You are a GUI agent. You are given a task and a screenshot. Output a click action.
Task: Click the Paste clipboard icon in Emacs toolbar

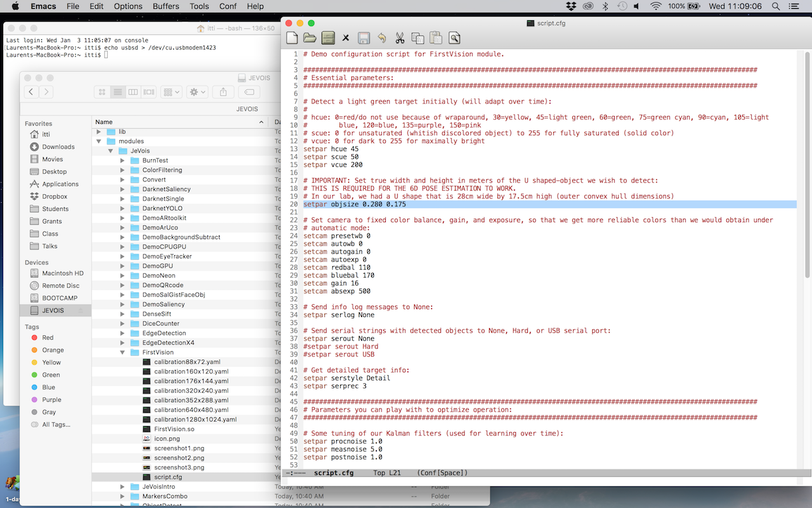[x=436, y=38]
